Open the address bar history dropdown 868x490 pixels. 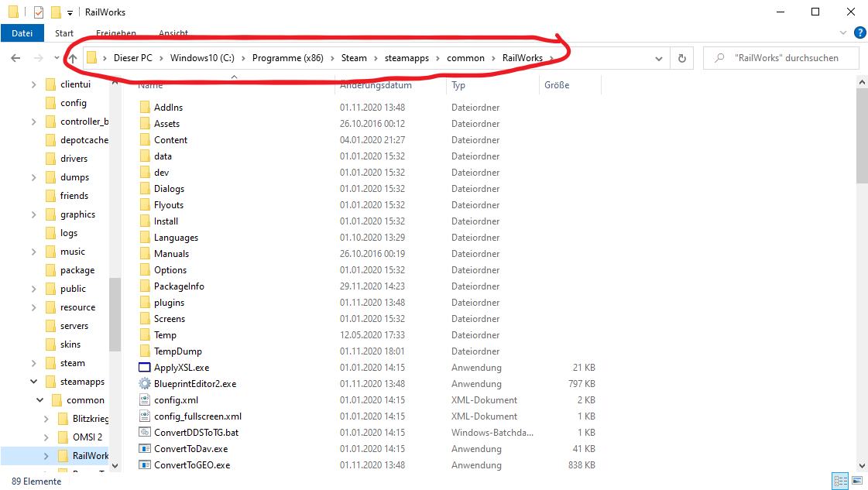click(x=659, y=58)
